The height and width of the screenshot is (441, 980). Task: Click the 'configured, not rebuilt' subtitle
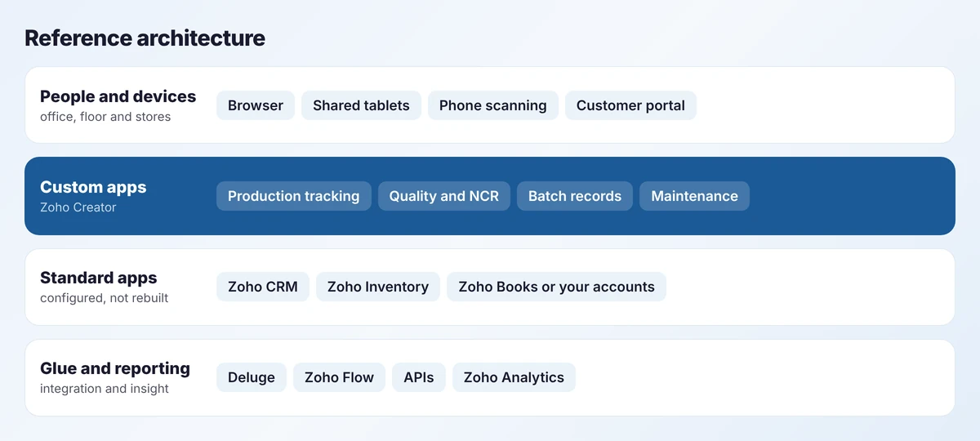coord(105,298)
